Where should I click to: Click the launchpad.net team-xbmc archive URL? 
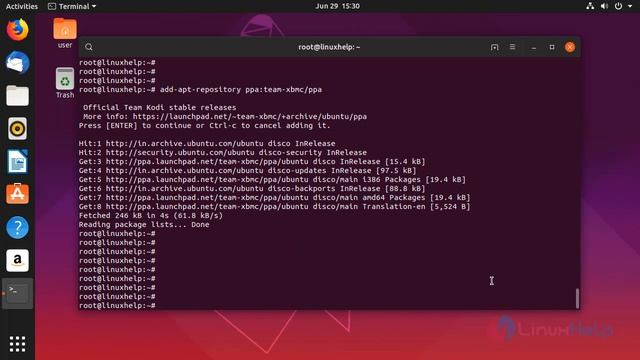point(249,117)
